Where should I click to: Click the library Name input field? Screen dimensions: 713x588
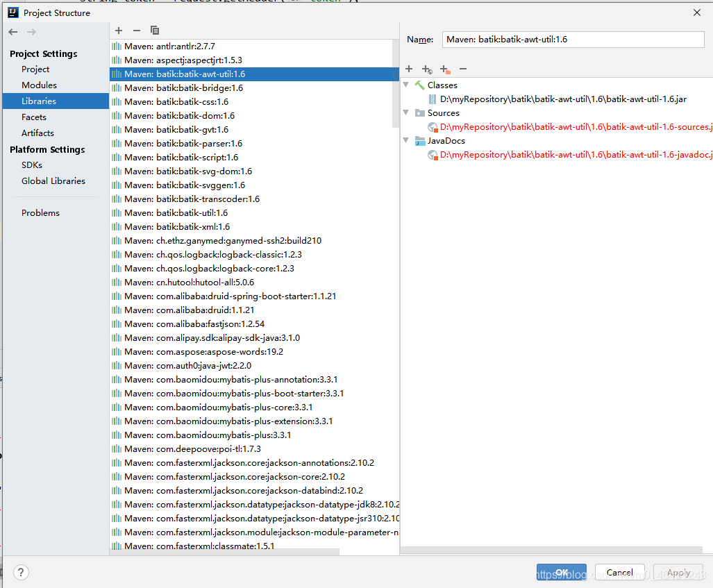tap(573, 40)
